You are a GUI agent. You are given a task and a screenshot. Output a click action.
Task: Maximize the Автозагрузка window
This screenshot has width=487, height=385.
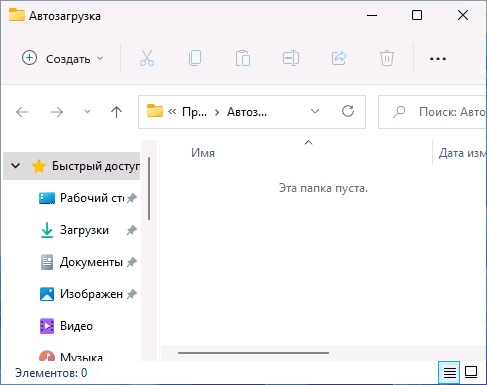pyautogui.click(x=417, y=15)
